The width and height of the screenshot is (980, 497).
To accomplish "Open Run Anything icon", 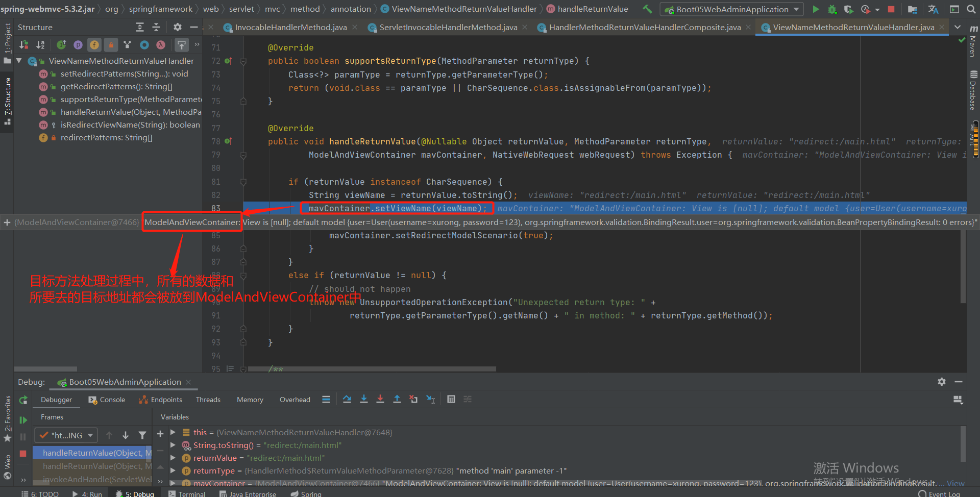I will pyautogui.click(x=954, y=9).
